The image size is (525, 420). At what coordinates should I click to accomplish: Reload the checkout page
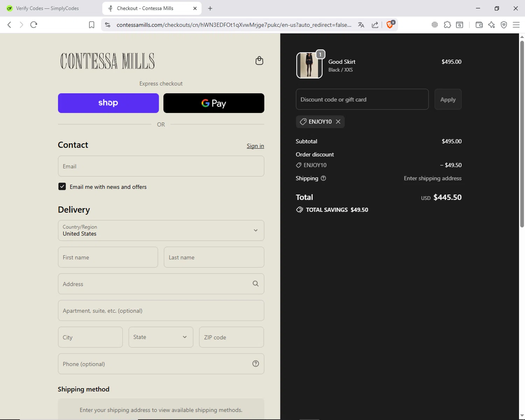click(x=34, y=24)
